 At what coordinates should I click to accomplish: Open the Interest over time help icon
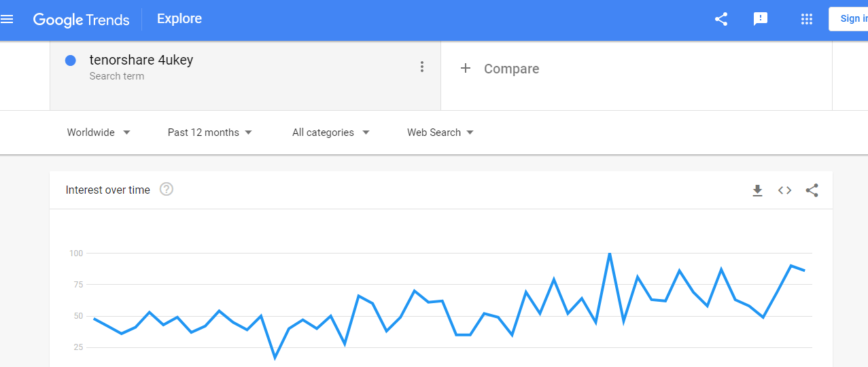(167, 190)
